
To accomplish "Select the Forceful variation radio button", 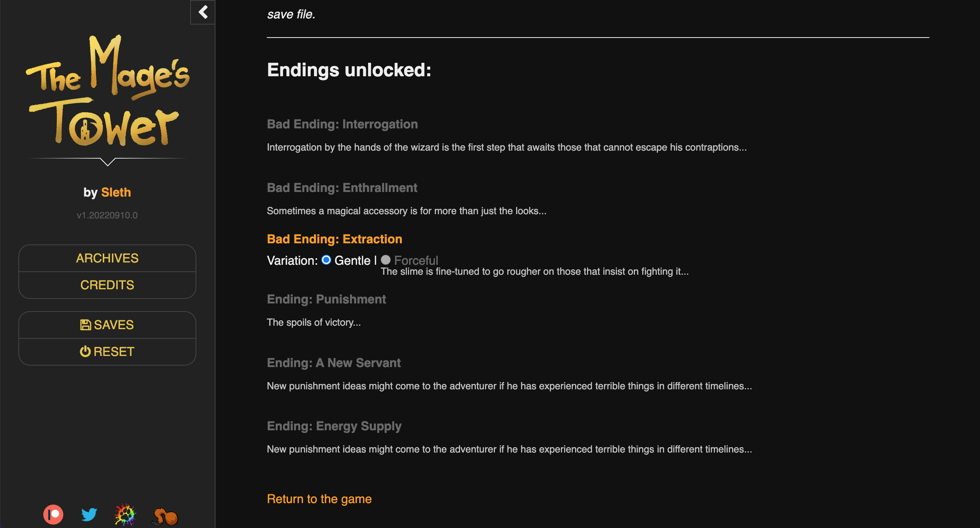I will pyautogui.click(x=386, y=260).
